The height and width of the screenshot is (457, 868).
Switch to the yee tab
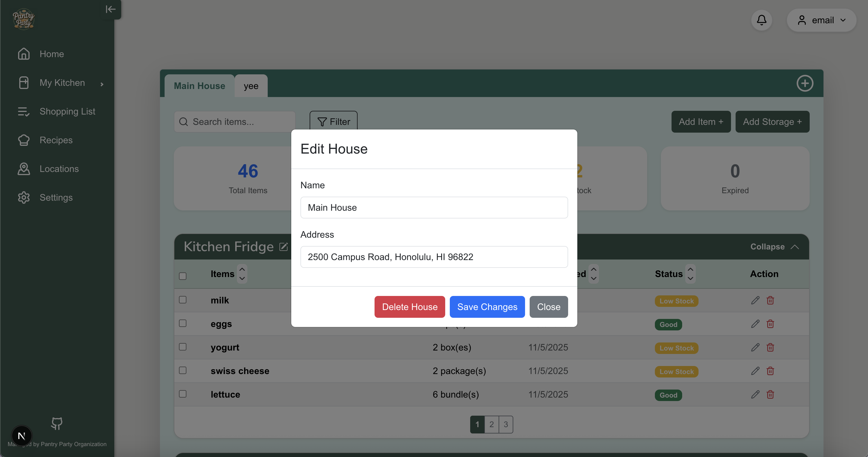coord(251,86)
